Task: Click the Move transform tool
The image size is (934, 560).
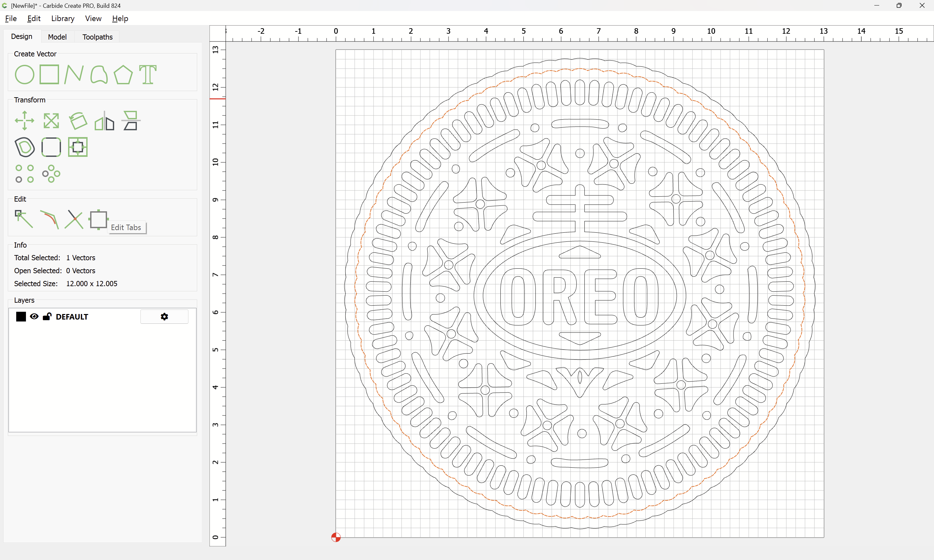Action: [25, 121]
